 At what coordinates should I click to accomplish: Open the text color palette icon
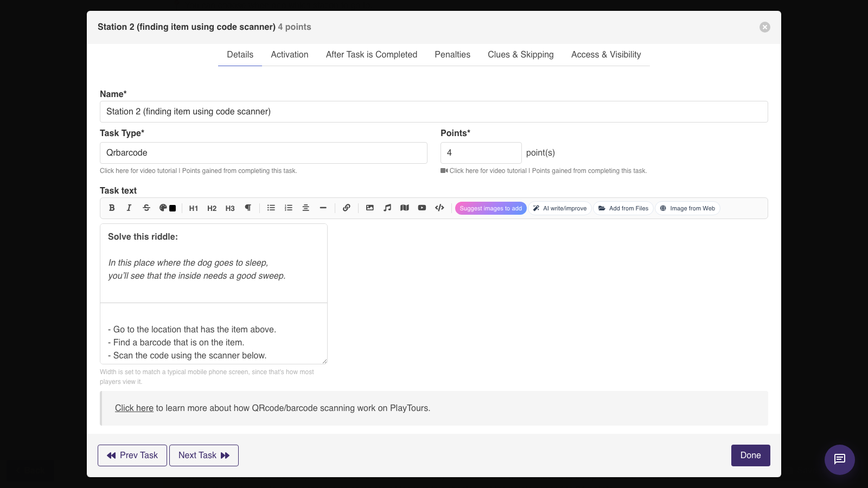click(x=163, y=208)
